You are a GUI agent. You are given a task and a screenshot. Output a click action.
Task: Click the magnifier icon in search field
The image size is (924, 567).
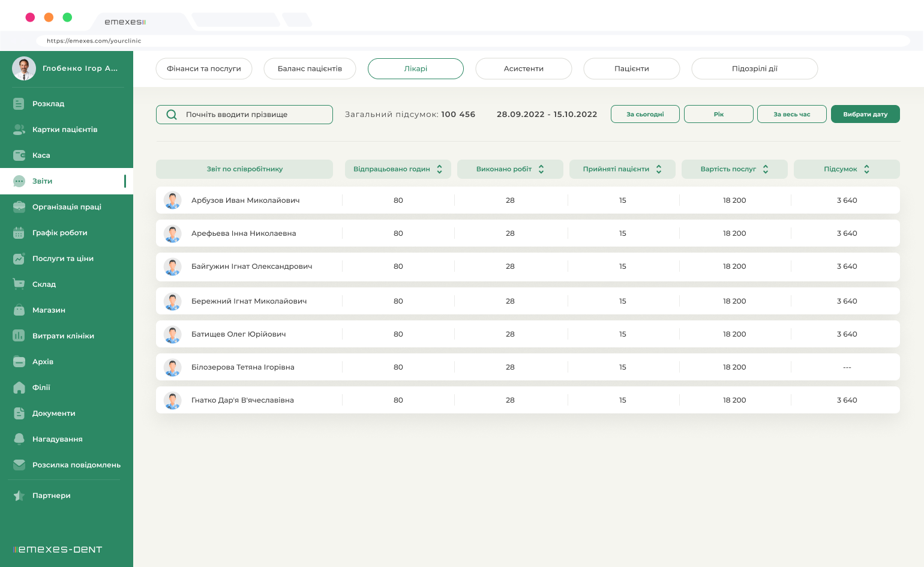tap(172, 115)
